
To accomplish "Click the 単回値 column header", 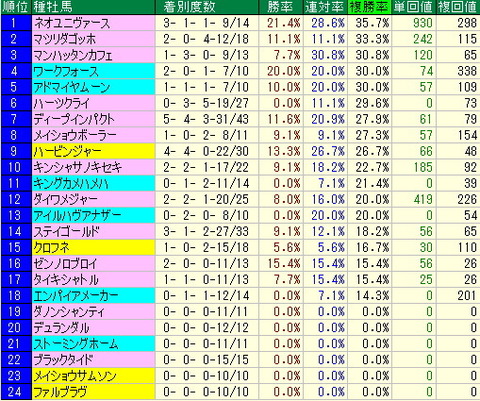I will (413, 7).
